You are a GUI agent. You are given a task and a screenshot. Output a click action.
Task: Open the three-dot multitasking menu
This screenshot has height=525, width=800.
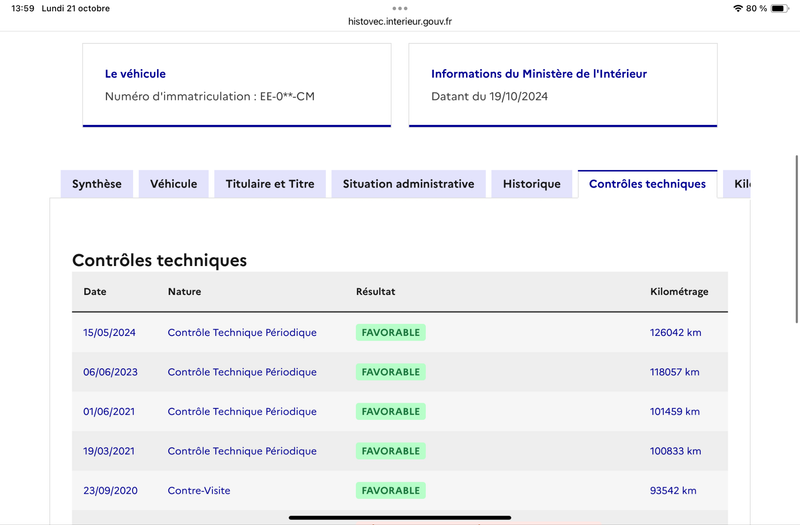pos(400,8)
